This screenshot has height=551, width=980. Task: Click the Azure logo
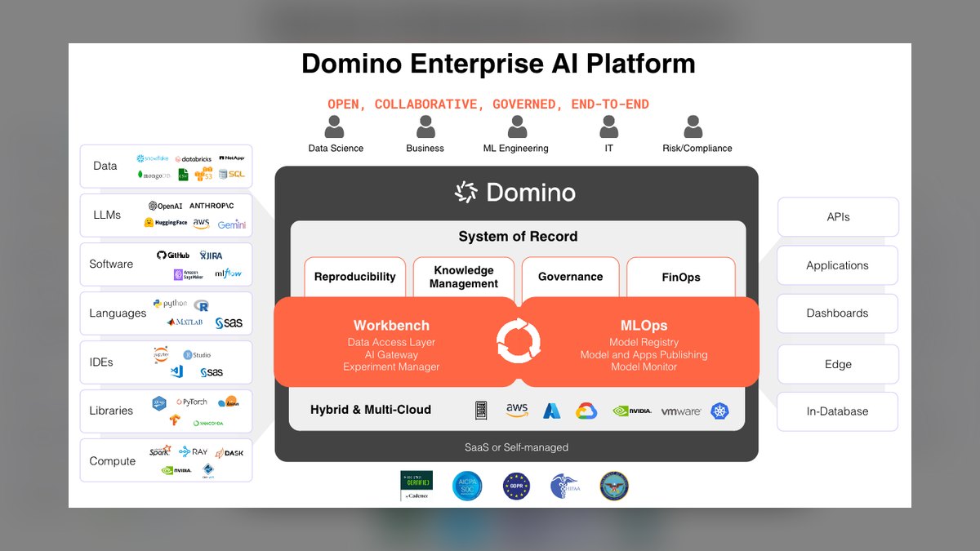[x=552, y=411]
